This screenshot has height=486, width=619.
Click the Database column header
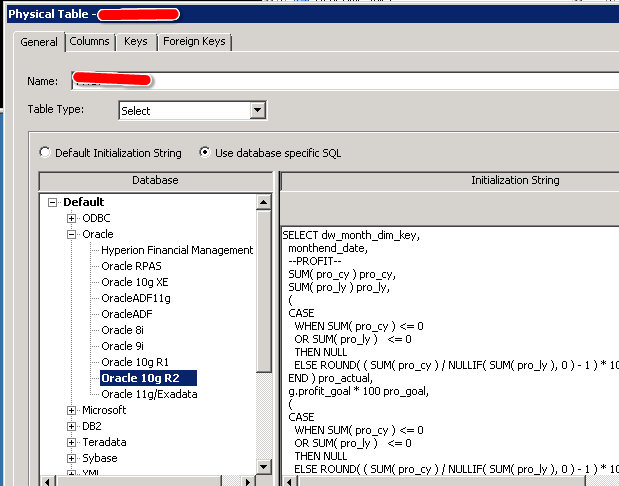pyautogui.click(x=156, y=180)
